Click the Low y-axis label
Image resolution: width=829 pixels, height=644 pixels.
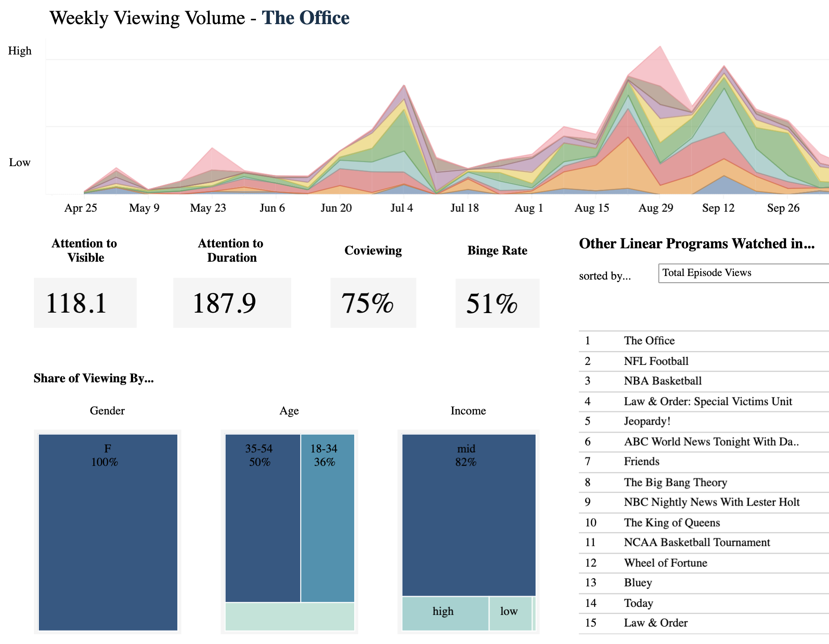[x=20, y=163]
